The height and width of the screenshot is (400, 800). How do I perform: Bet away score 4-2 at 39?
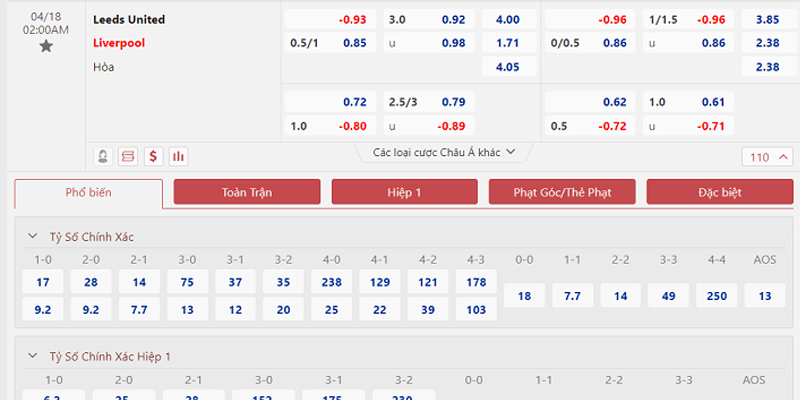(428, 309)
